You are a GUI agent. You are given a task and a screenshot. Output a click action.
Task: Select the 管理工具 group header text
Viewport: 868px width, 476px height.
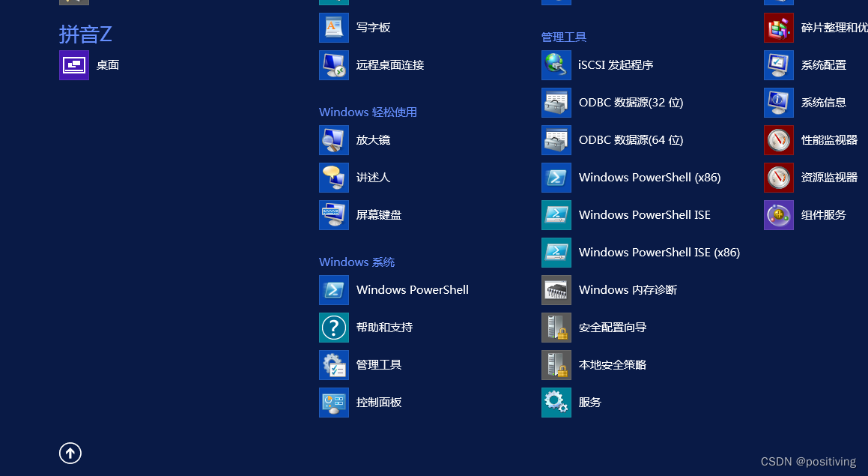(x=563, y=37)
